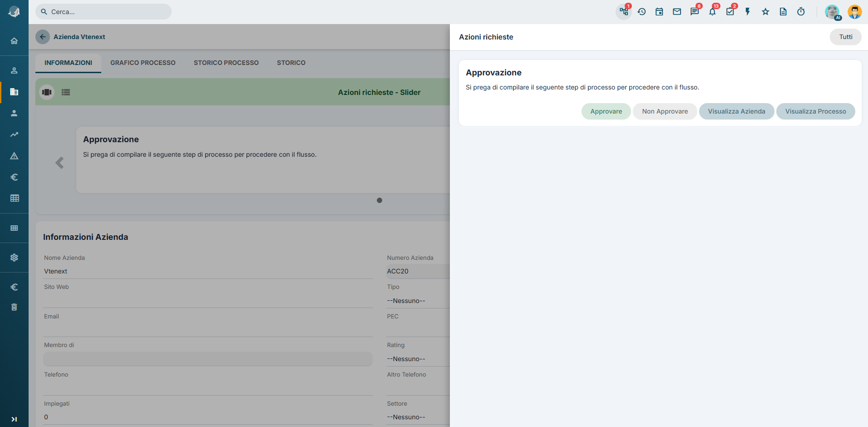Open the document page icon

pyautogui.click(x=783, y=12)
